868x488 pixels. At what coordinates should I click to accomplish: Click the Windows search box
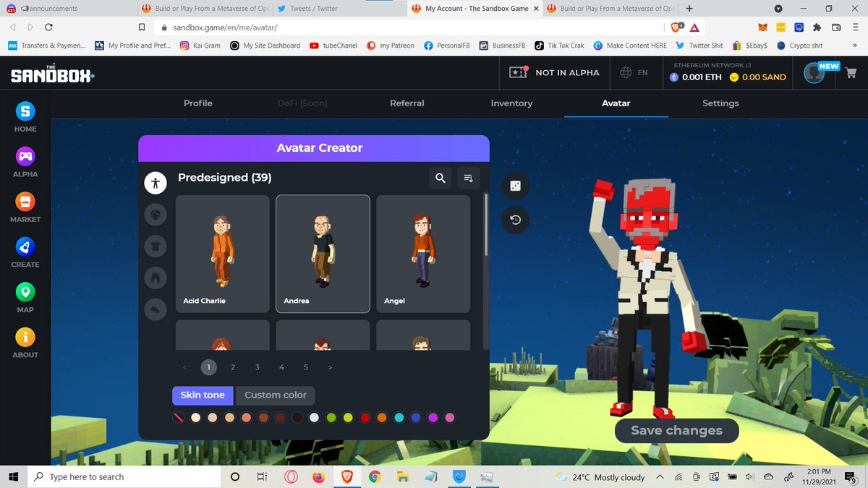123,477
